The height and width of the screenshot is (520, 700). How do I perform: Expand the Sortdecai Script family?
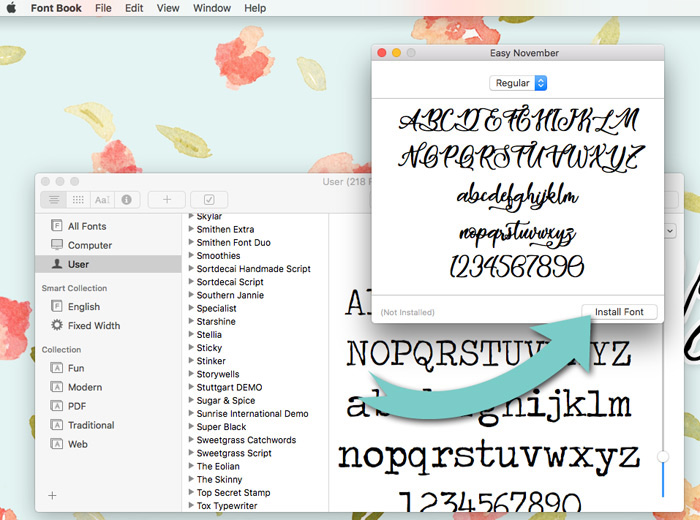pyautogui.click(x=191, y=282)
